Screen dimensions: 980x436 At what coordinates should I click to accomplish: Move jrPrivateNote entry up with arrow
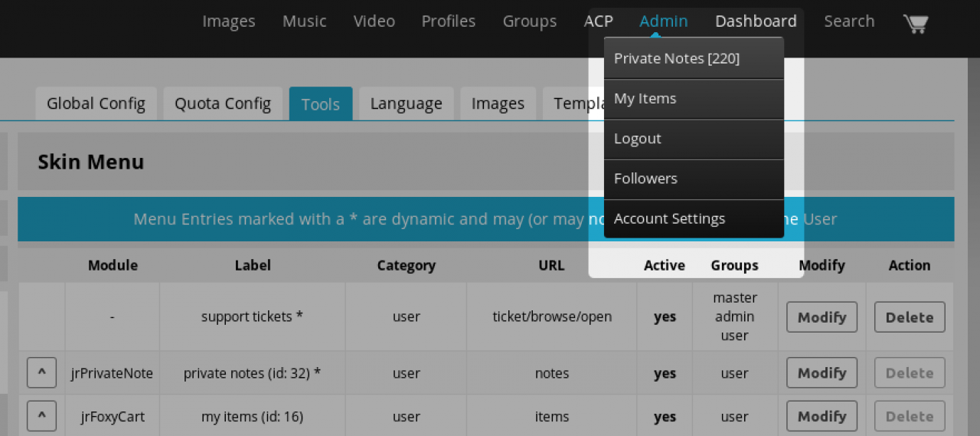click(x=41, y=373)
